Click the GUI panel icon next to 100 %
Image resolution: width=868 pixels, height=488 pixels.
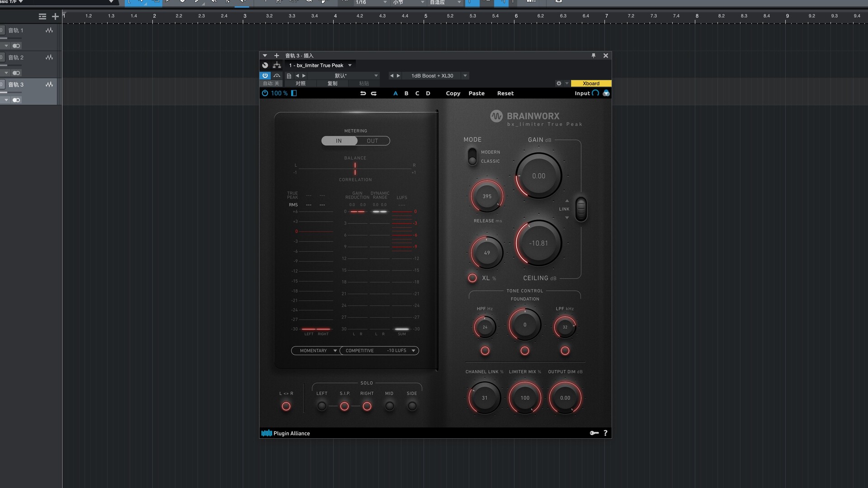tap(294, 93)
